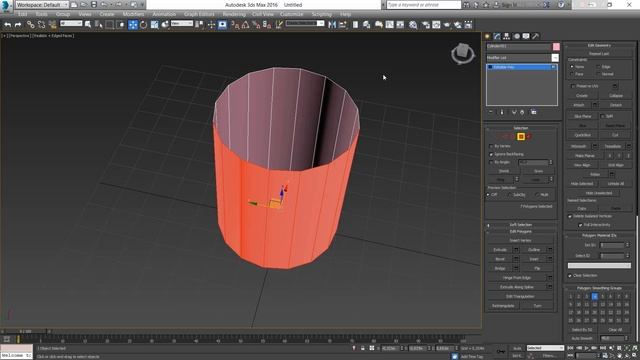Toggle the Clear Selection checkbox
The height and width of the screenshot is (360, 640).
tap(570, 276)
